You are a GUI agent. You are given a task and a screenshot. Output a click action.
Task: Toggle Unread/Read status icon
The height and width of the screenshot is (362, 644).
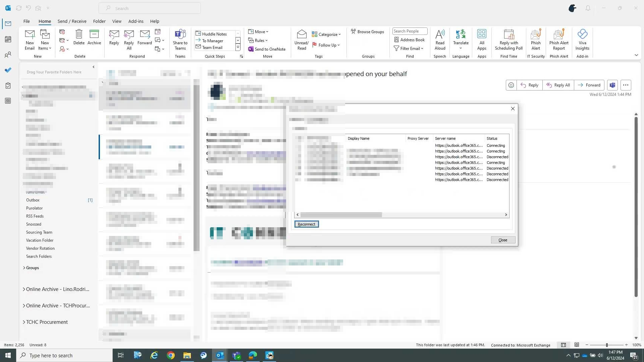pyautogui.click(x=302, y=40)
